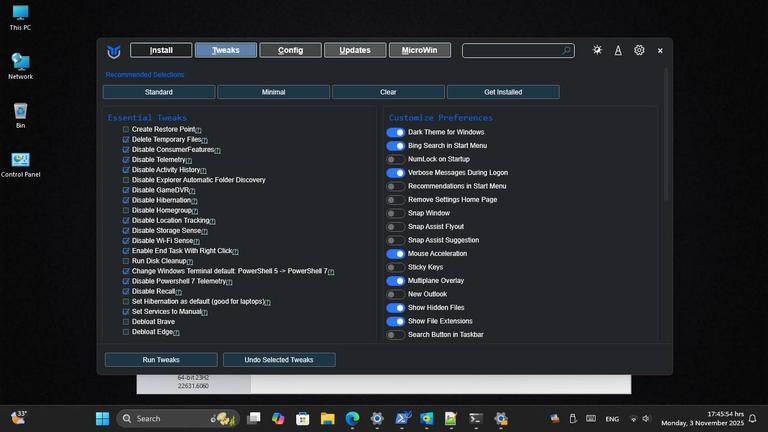Screen dimensions: 768x432
Task: Open the MicroWin tab
Action: (x=420, y=50)
